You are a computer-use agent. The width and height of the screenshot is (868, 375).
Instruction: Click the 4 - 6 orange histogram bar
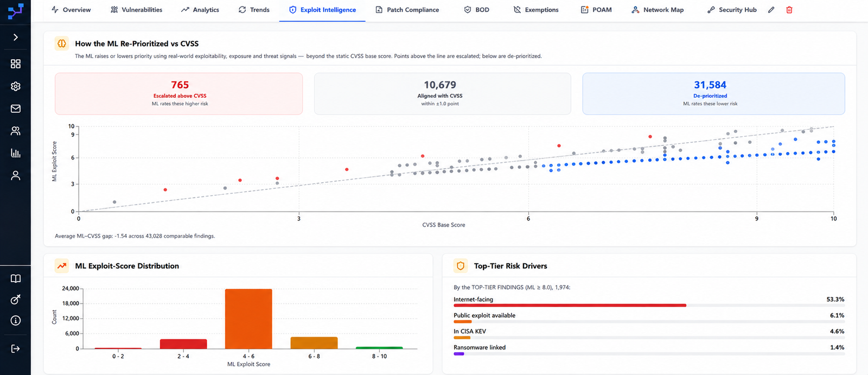[x=248, y=319]
